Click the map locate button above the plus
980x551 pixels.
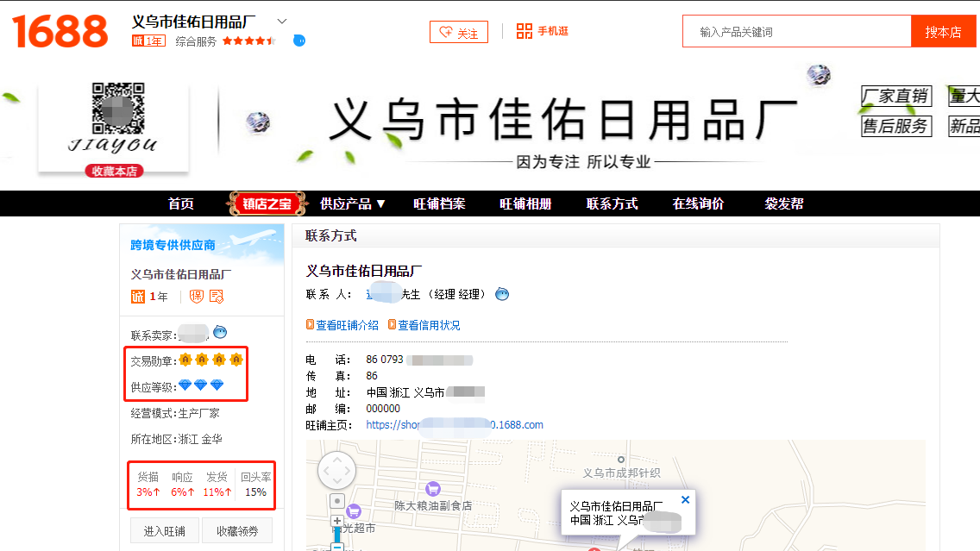(x=336, y=501)
